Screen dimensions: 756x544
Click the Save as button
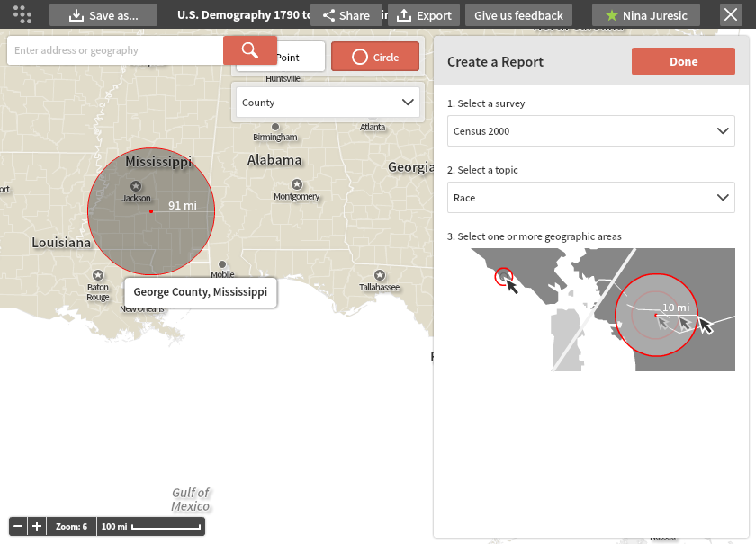(x=103, y=15)
